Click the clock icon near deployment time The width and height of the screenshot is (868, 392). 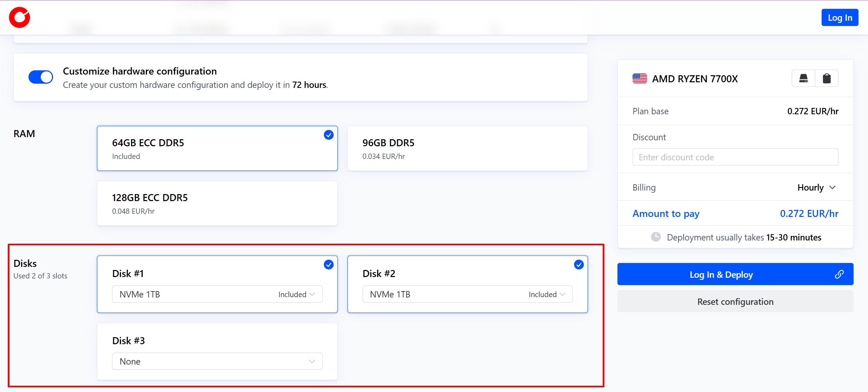[x=656, y=237]
